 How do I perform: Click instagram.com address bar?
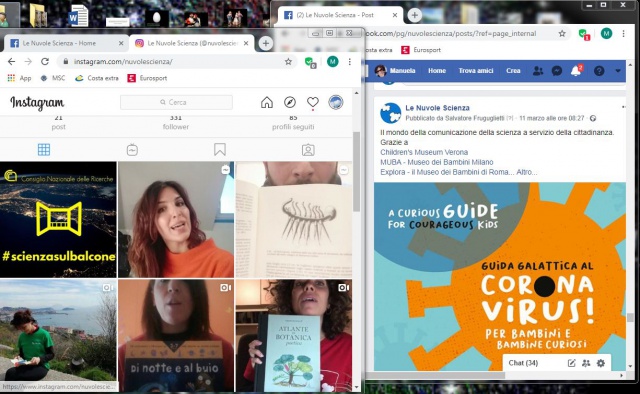tap(176, 62)
